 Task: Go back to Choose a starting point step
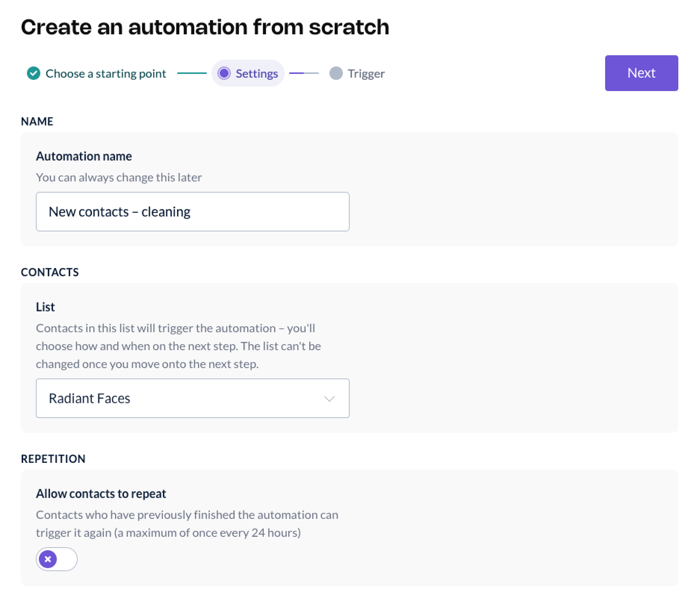coord(106,74)
